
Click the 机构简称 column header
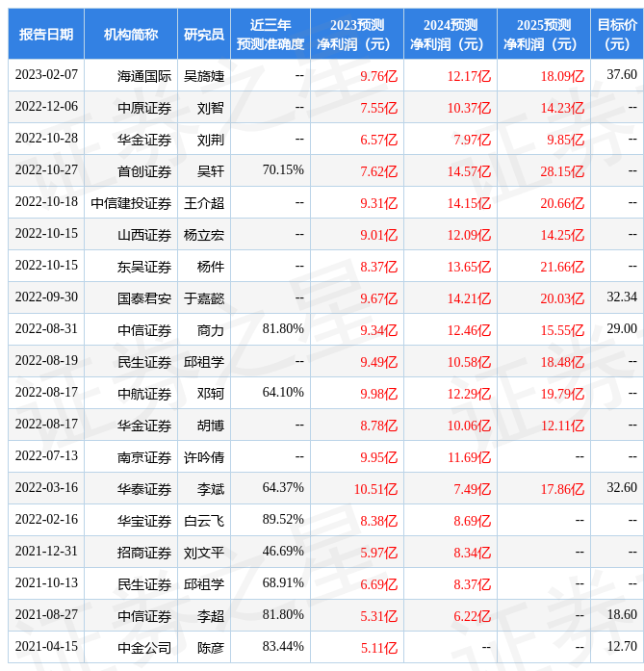[x=131, y=35]
